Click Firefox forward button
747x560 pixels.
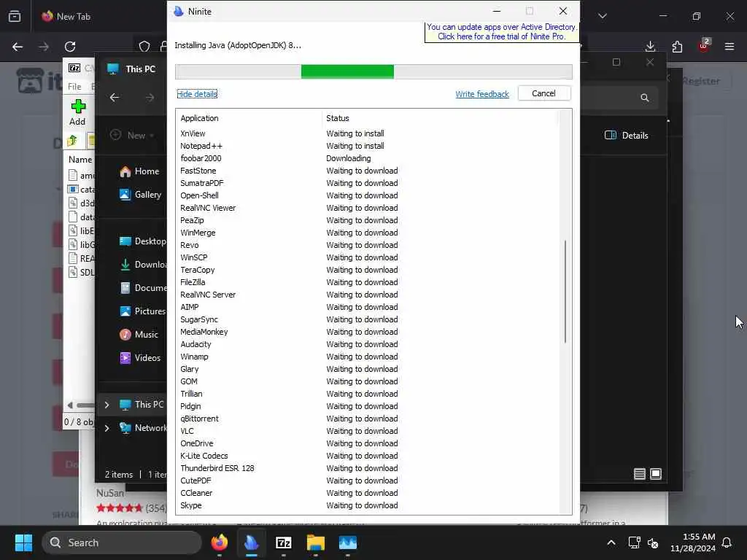[x=43, y=47]
